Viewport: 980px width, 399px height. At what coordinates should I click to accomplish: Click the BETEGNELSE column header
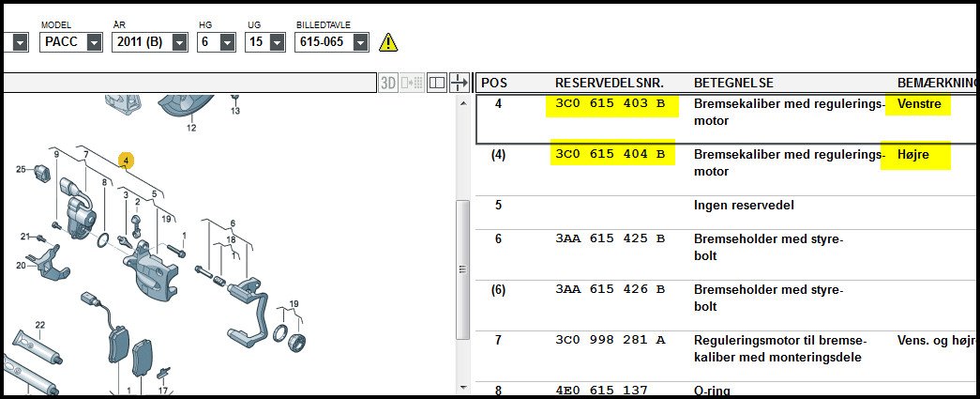tap(733, 83)
